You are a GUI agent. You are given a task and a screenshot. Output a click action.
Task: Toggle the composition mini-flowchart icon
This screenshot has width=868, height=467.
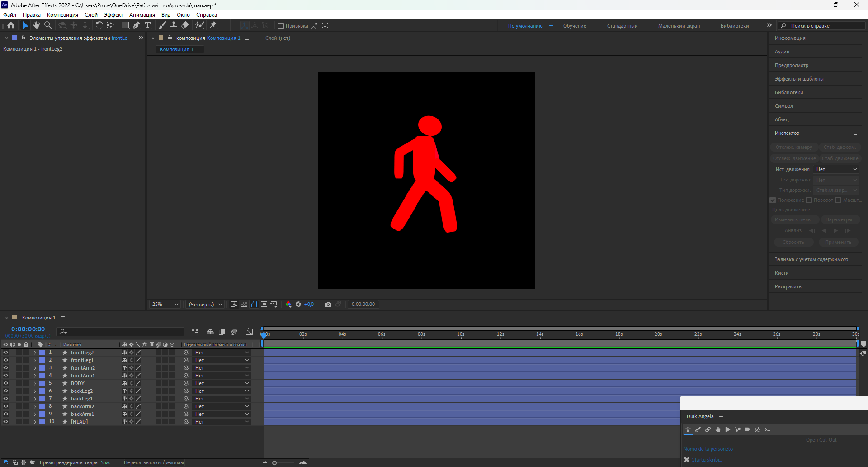tap(195, 332)
